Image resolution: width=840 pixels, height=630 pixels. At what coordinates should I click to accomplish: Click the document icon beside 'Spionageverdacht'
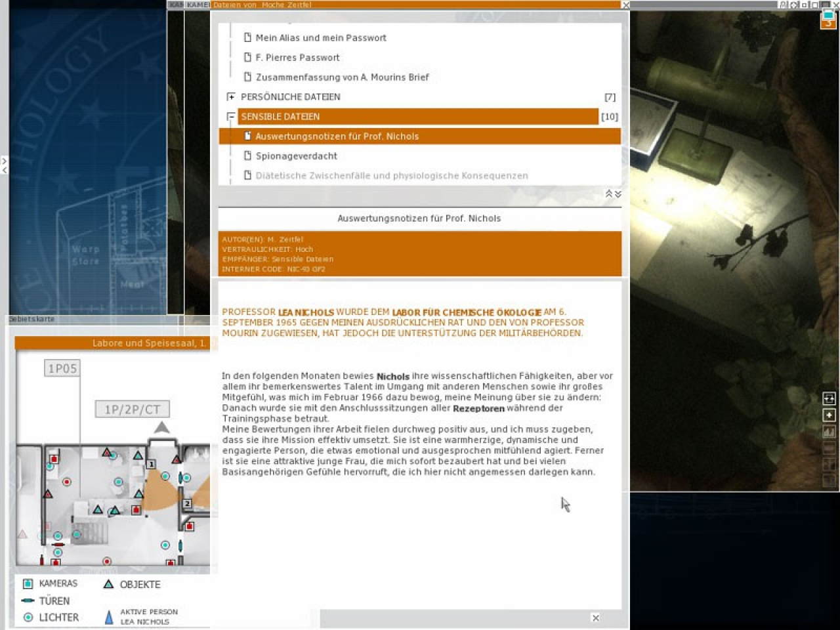pyautogui.click(x=247, y=156)
